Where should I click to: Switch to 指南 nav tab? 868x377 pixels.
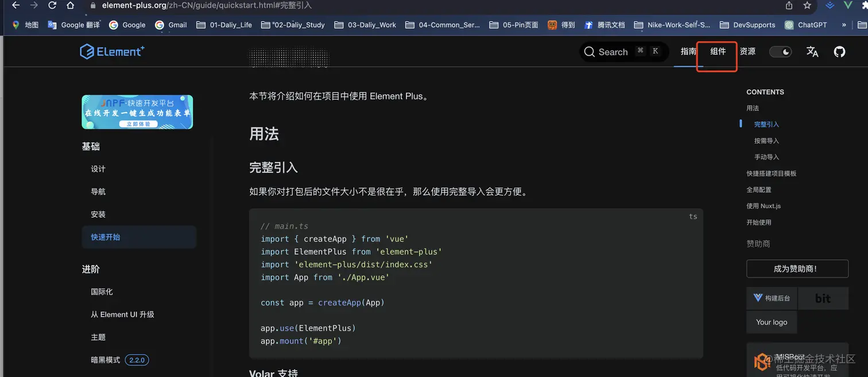point(688,52)
